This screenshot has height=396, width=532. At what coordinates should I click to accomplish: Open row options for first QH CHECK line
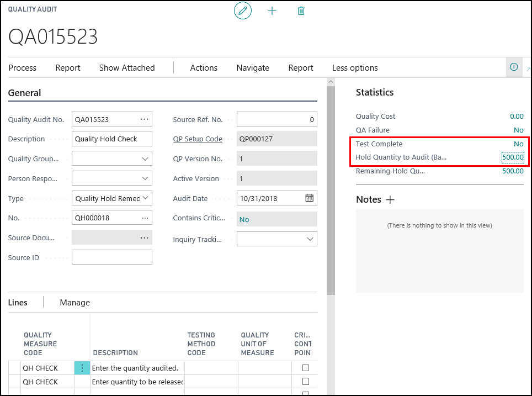(82, 368)
